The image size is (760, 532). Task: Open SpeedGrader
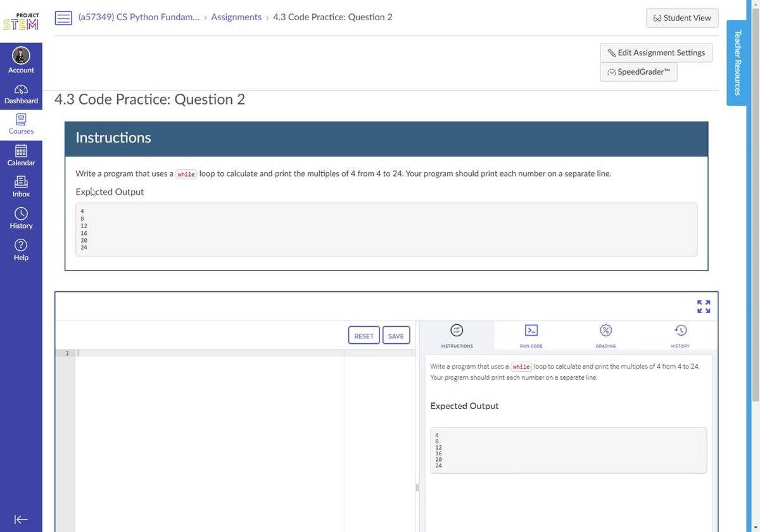click(638, 72)
